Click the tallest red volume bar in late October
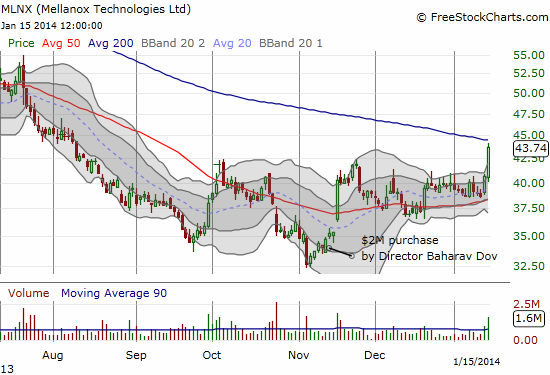 coord(276,321)
